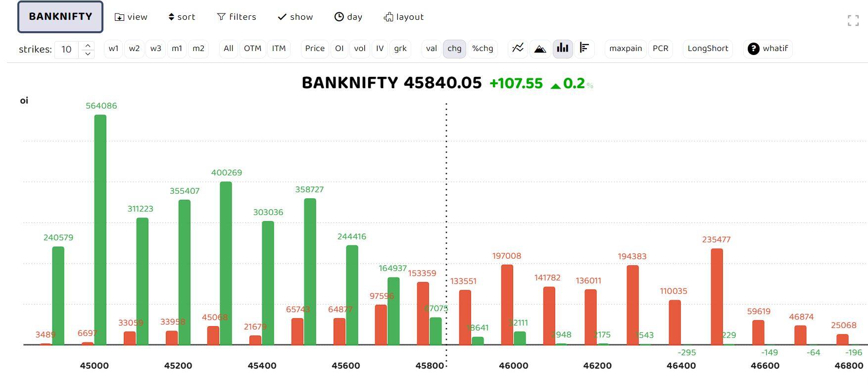
Task: Switch to the vol data tab
Action: (360, 49)
